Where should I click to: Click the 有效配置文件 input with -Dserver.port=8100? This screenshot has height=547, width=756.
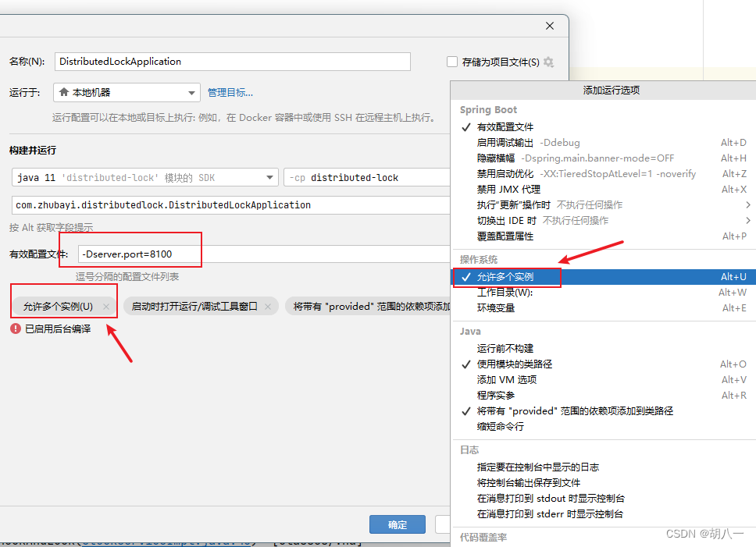tap(264, 254)
